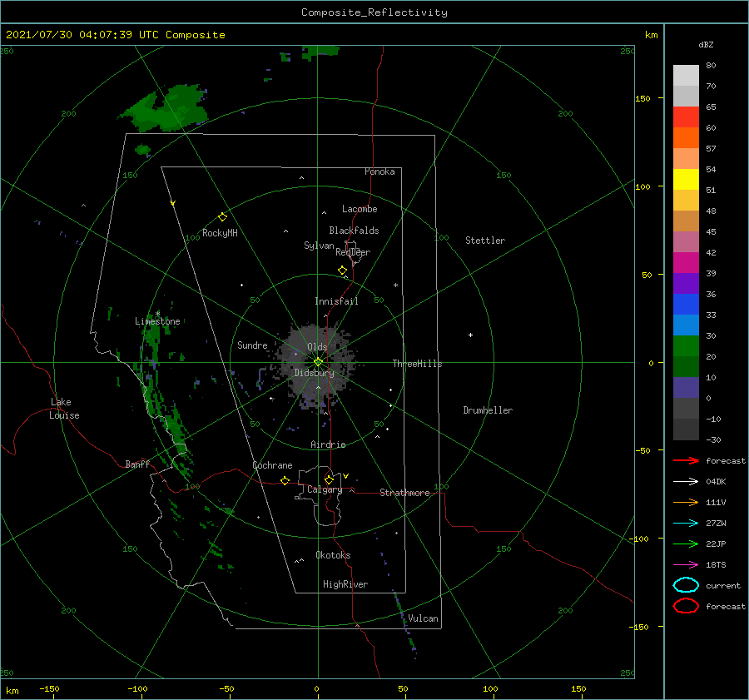749x700 pixels.
Task: Click the yellow diamond marker near RockyMH
Action: click(x=222, y=217)
